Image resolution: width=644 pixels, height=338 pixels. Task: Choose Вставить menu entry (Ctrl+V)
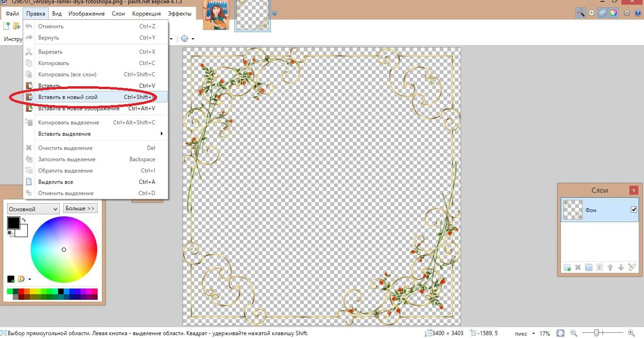(96, 86)
